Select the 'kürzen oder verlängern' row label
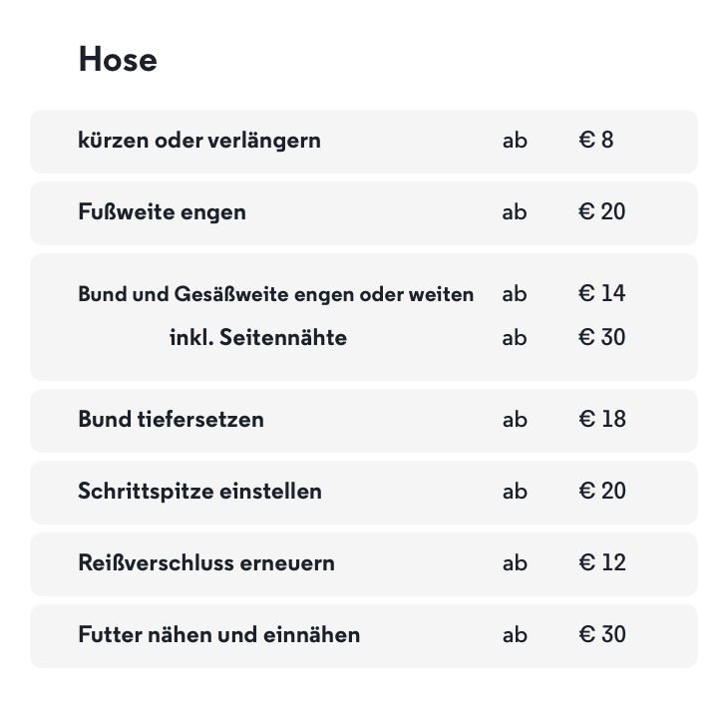 [x=199, y=141]
